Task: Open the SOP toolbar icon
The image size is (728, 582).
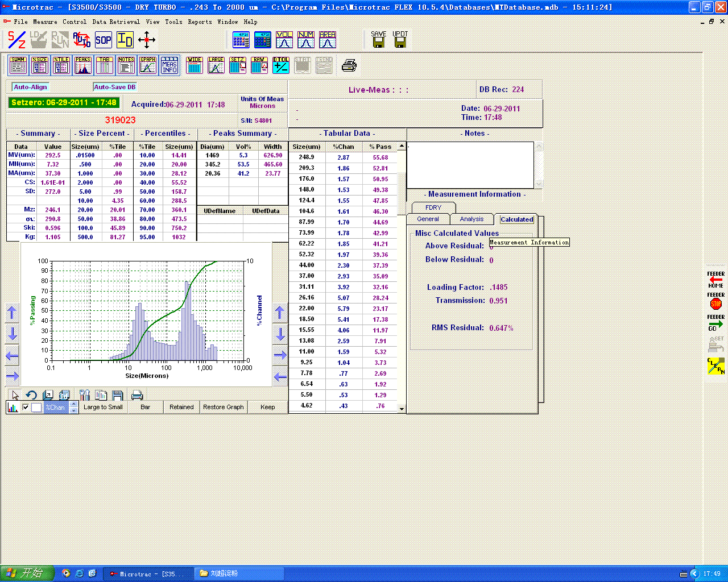Action: coord(104,40)
